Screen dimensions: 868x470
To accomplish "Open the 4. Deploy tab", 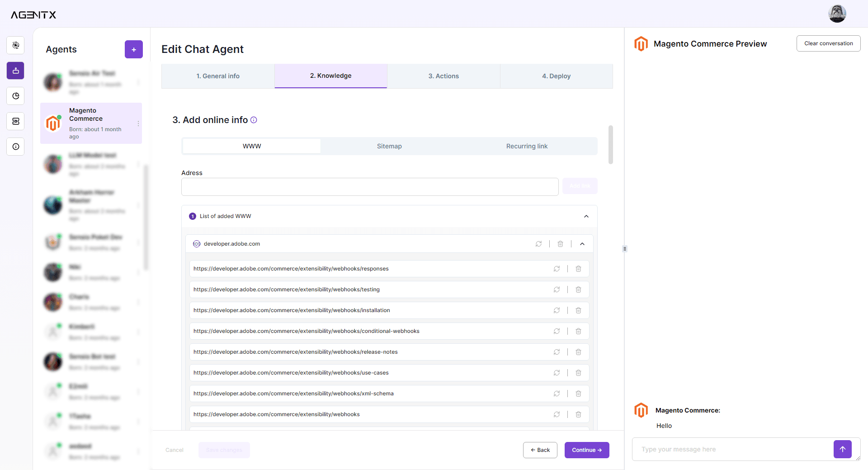I will pyautogui.click(x=557, y=76).
